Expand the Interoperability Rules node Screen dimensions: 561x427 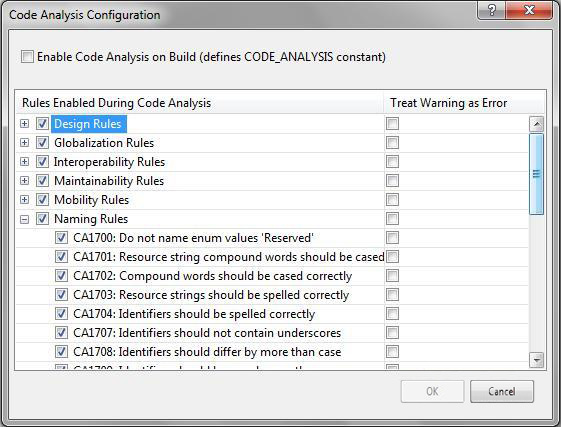coord(24,161)
